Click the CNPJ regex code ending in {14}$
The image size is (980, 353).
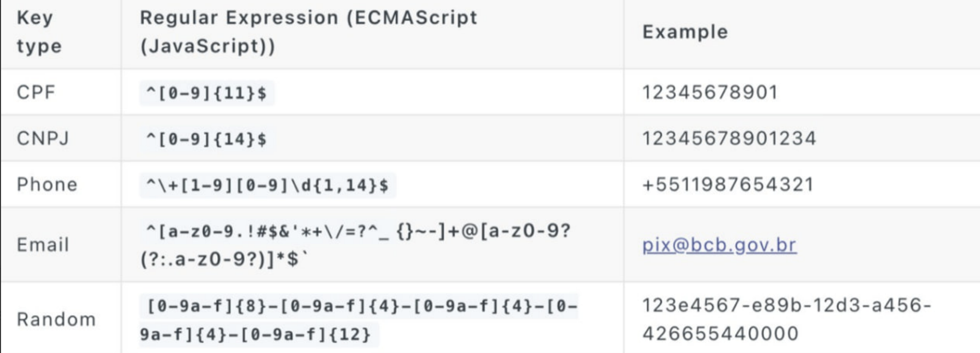pos(207,139)
